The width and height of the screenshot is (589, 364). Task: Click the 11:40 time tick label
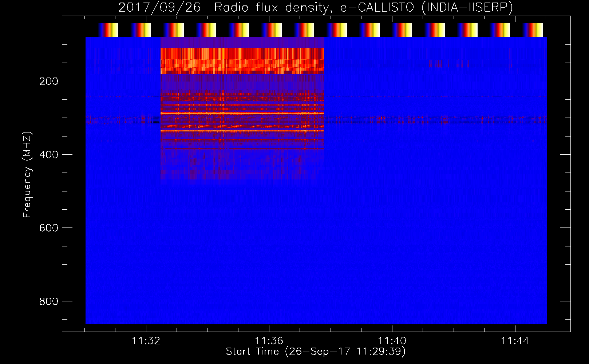coord(392,341)
